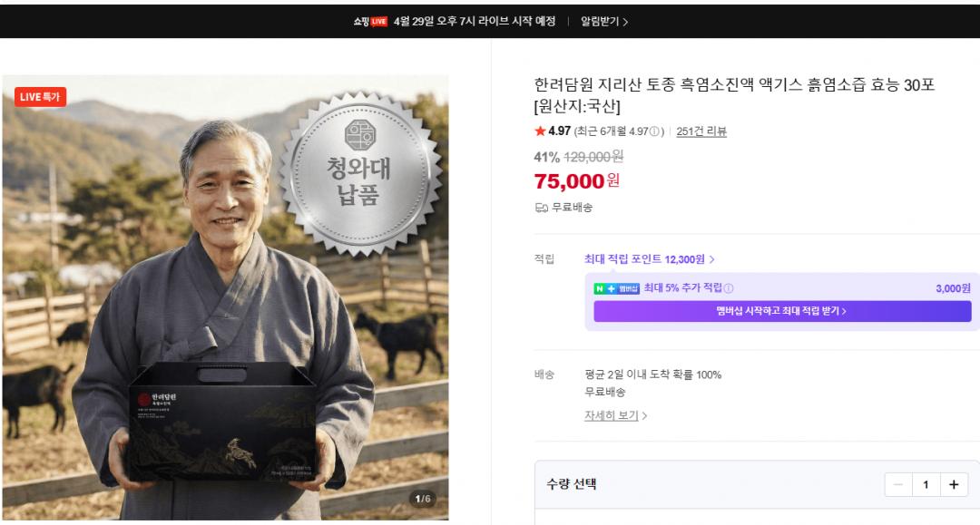Image resolution: width=980 pixels, height=525 pixels.
Task: Click the N+ 멤버십 badge icon
Action: pyautogui.click(x=617, y=288)
